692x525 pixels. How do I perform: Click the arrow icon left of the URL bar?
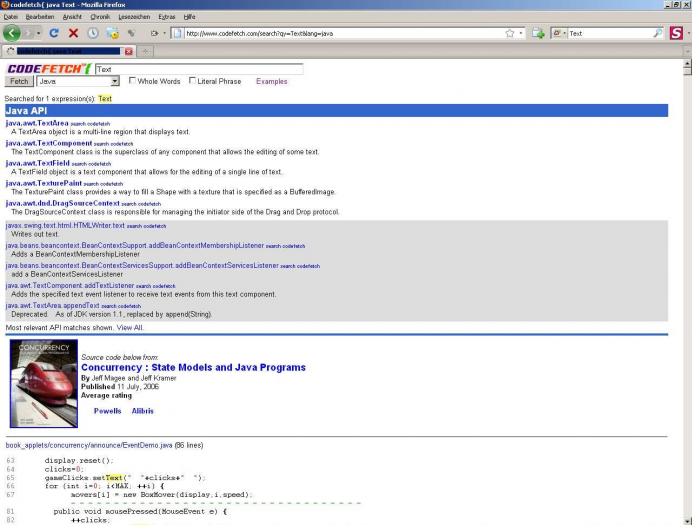154,33
